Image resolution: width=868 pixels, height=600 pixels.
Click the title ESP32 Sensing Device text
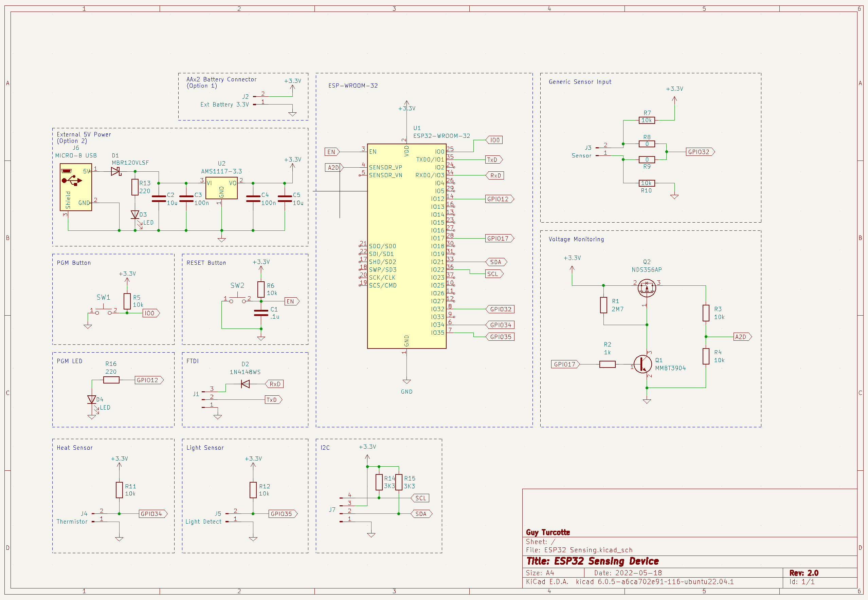click(x=592, y=561)
